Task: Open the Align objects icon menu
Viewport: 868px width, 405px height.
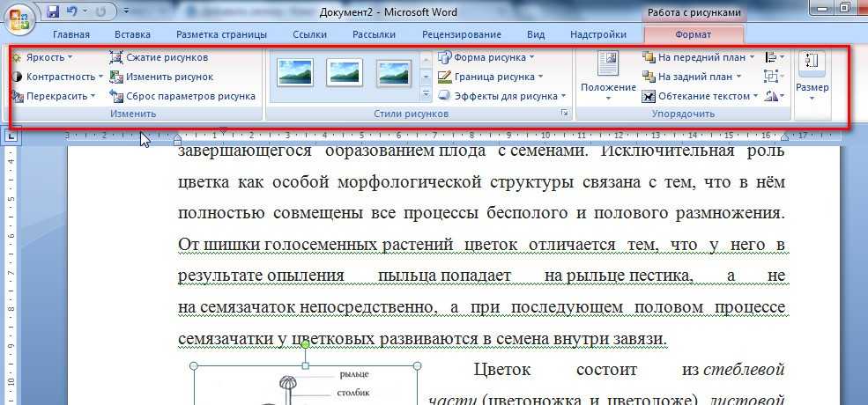Action: (774, 57)
